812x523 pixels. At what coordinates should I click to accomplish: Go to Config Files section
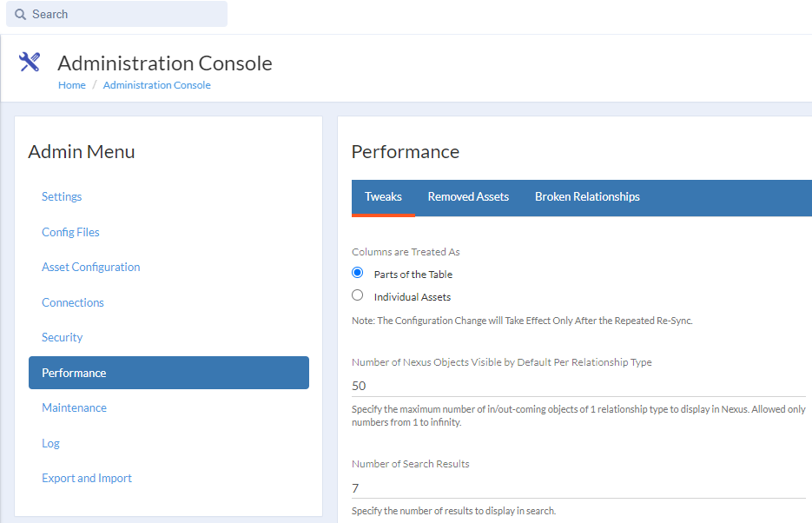(70, 232)
